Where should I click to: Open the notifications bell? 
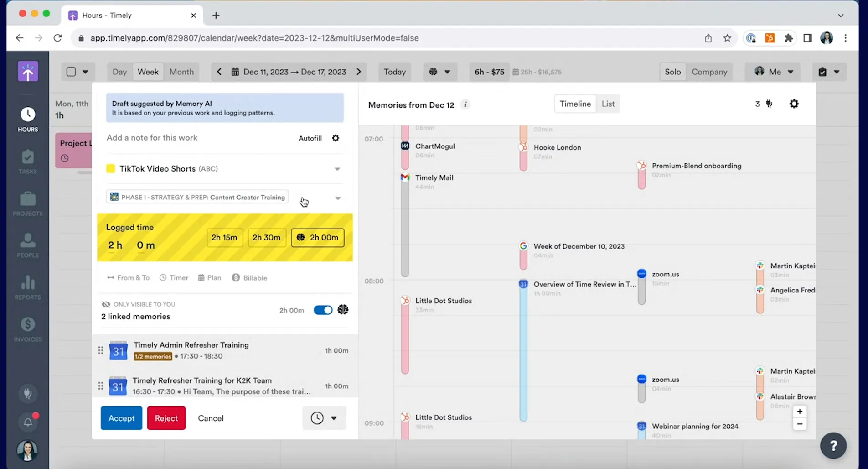[28, 422]
